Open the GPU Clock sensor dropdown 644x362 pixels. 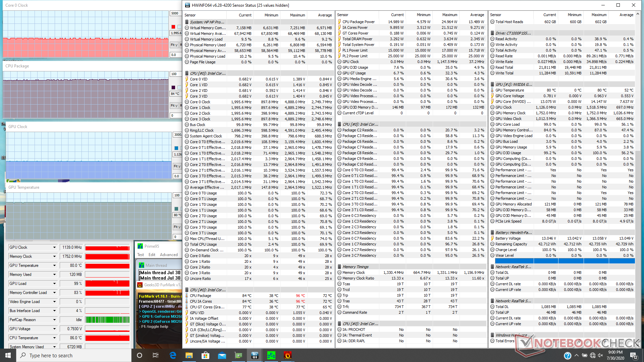click(54, 247)
